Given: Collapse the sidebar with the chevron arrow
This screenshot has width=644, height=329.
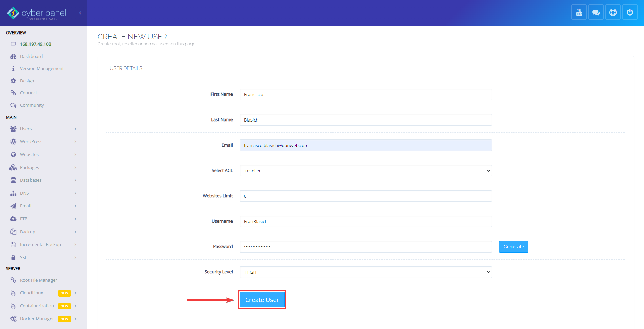Looking at the screenshot, I should (80, 13).
